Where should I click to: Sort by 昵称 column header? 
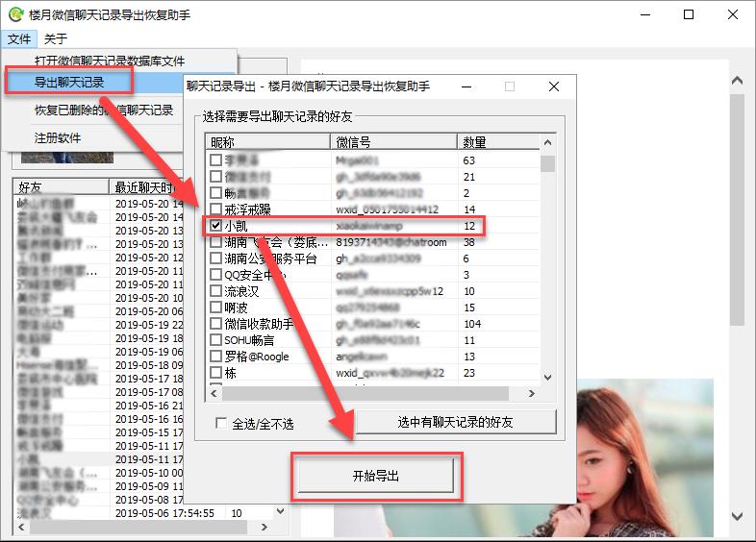click(x=268, y=142)
